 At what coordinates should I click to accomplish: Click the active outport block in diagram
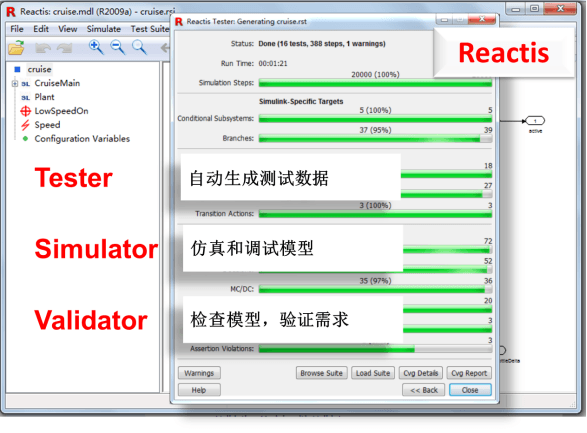tap(535, 121)
